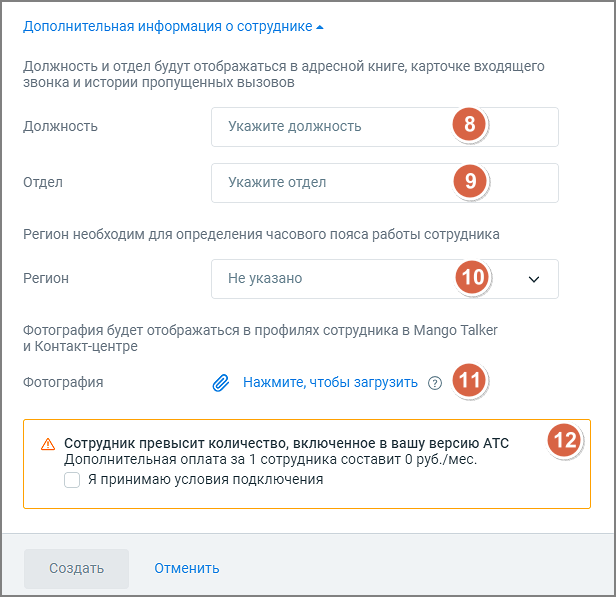Viewport: 616px width, 597px height.
Task: Click 'Нажмите, чтобы загрузить' link
Action: click(x=330, y=382)
